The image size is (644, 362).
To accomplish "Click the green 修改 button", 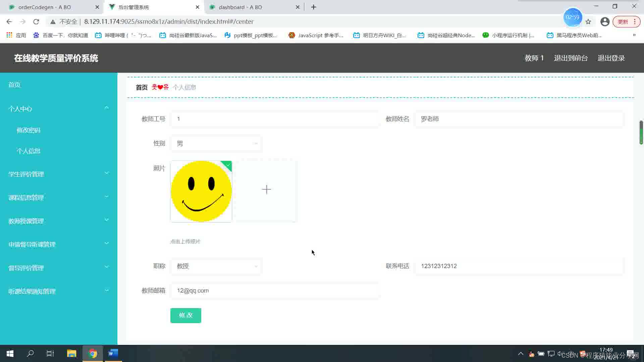I will (x=185, y=315).
